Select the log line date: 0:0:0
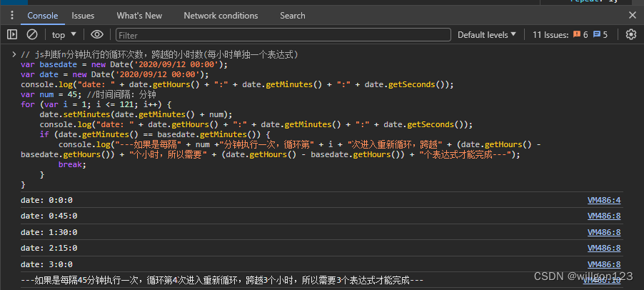This screenshot has width=644, height=290. tap(46, 201)
